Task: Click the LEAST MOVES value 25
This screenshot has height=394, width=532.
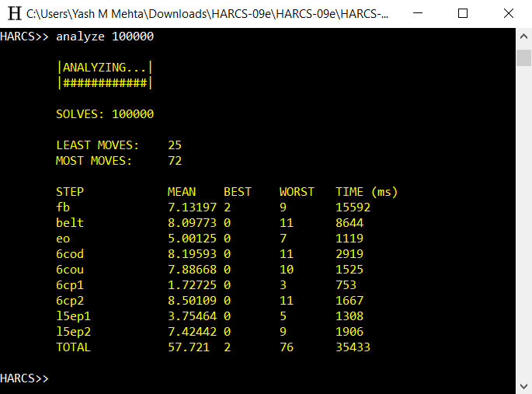Action: coord(175,145)
